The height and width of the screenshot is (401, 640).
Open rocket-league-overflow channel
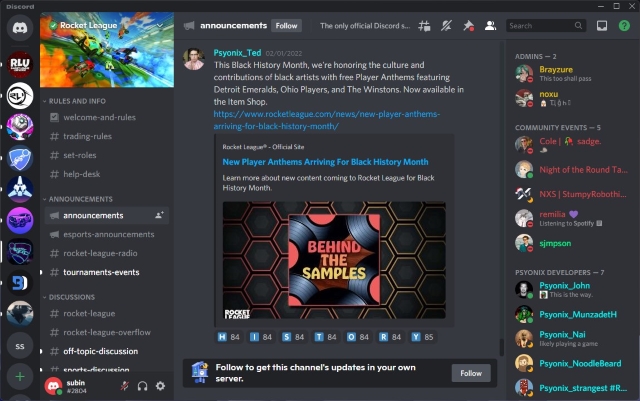coord(107,332)
